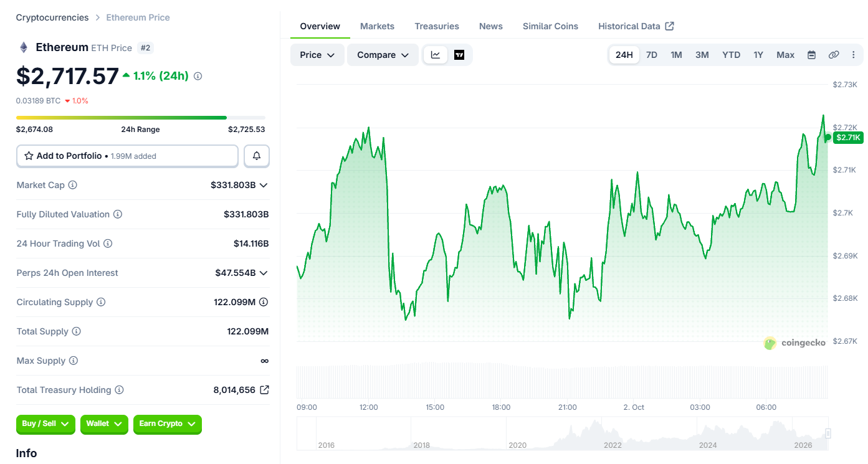This screenshot has width=868, height=464.
Task: Expand Perps 24h Open Interest chevron
Action: (x=264, y=273)
